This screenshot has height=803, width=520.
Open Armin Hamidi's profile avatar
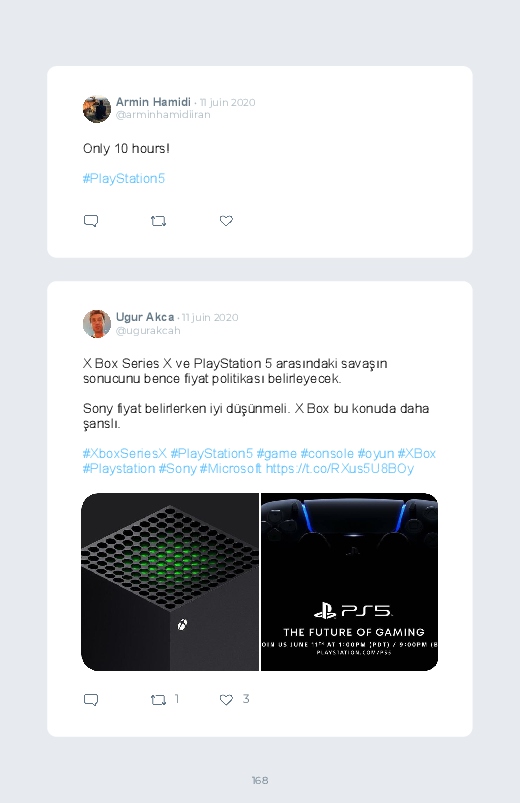(97, 109)
